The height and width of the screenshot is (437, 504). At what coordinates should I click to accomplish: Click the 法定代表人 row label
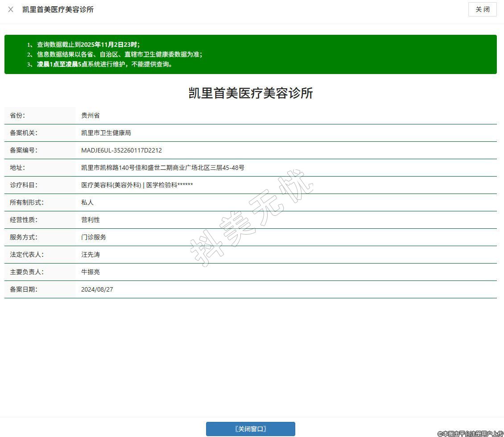coord(27,255)
